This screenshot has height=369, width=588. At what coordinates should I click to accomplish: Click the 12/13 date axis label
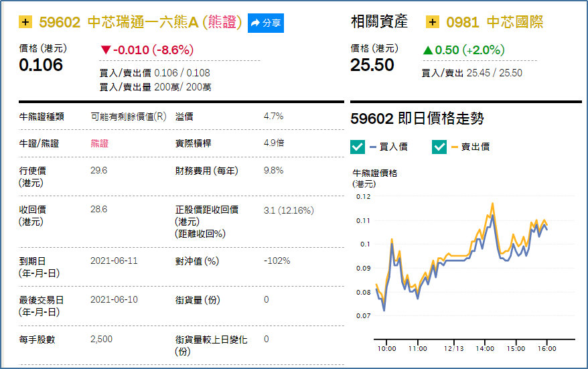coord(454,348)
